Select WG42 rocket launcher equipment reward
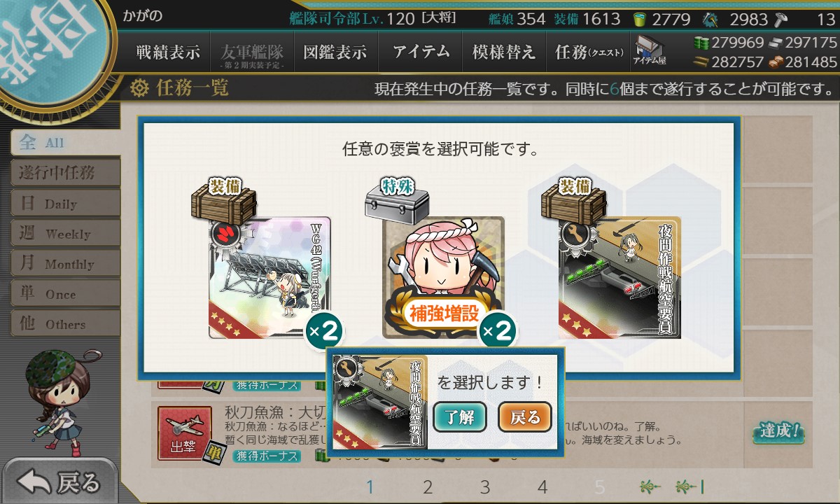The width and height of the screenshot is (840, 504). point(269,277)
